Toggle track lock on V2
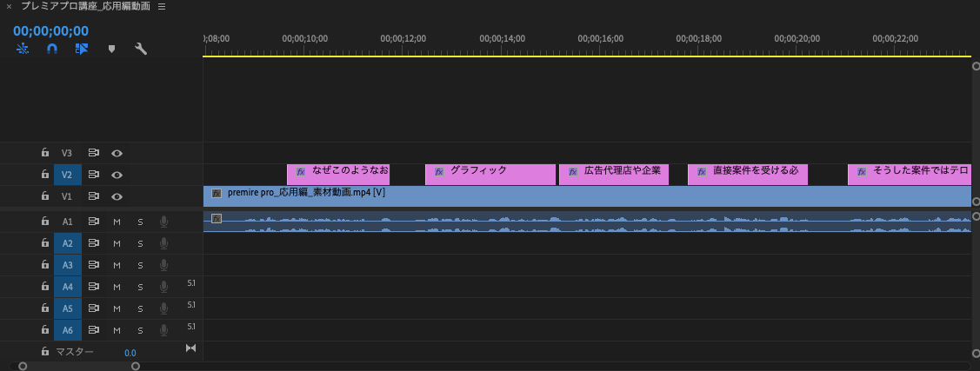 (44, 175)
